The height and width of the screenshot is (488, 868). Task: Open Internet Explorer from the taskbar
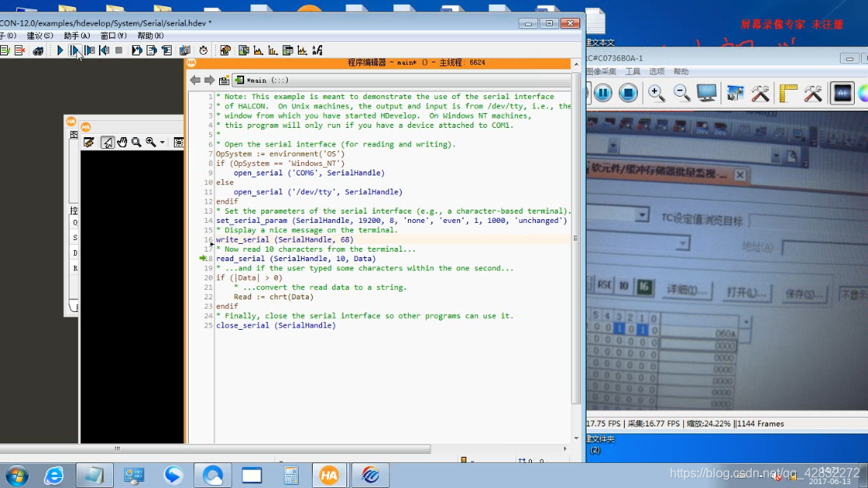click(54, 476)
